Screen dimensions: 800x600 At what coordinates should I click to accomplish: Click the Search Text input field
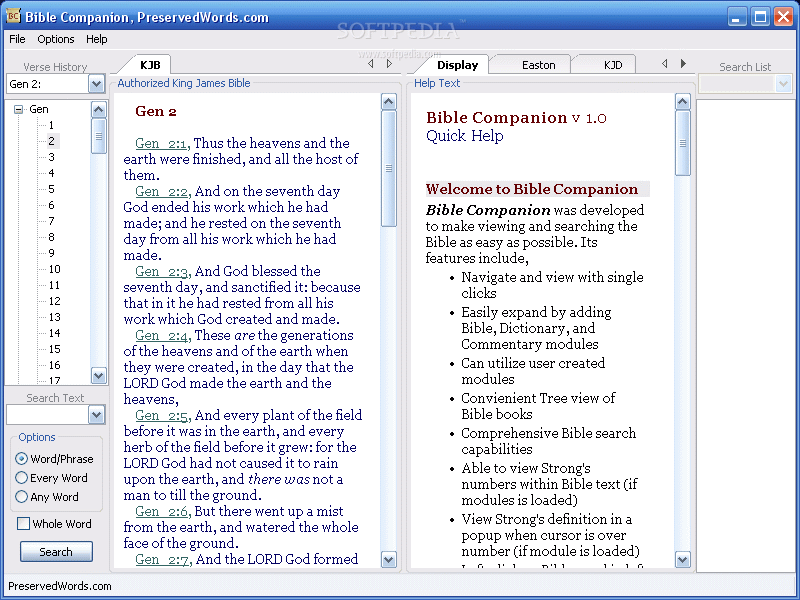click(x=47, y=415)
